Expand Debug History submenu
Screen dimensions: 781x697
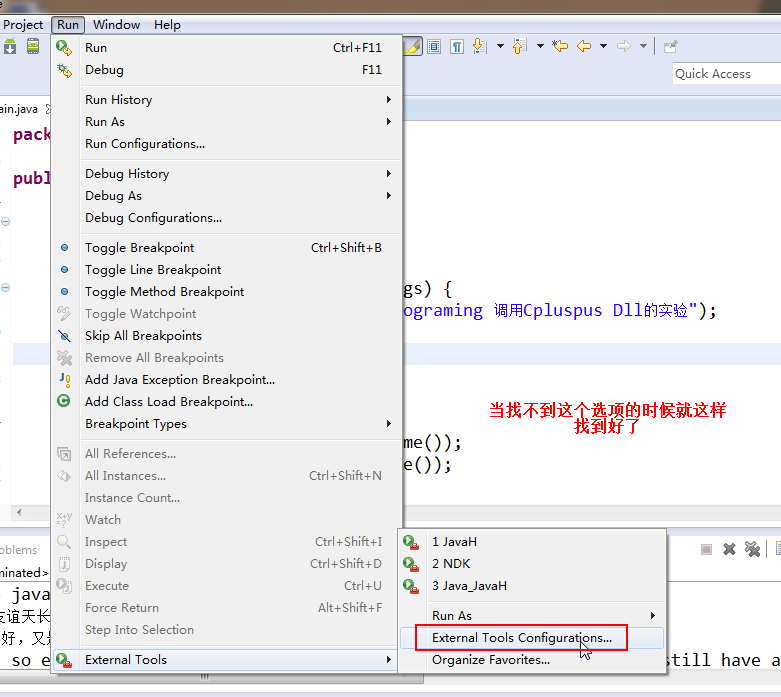(x=227, y=173)
